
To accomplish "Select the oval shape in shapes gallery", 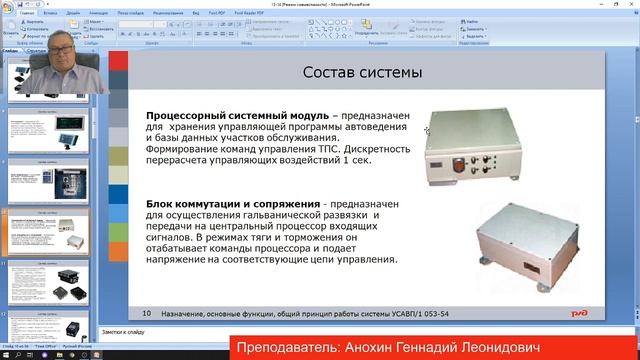I will point(337,22).
